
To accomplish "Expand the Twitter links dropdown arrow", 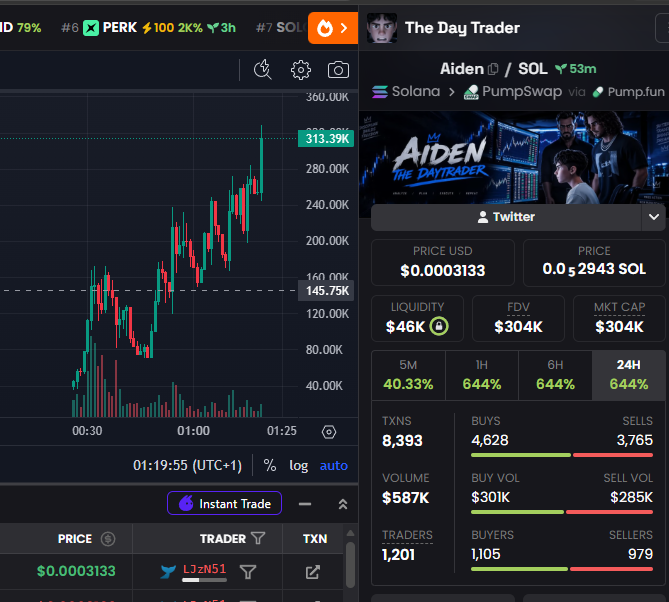I will pyautogui.click(x=654, y=217).
